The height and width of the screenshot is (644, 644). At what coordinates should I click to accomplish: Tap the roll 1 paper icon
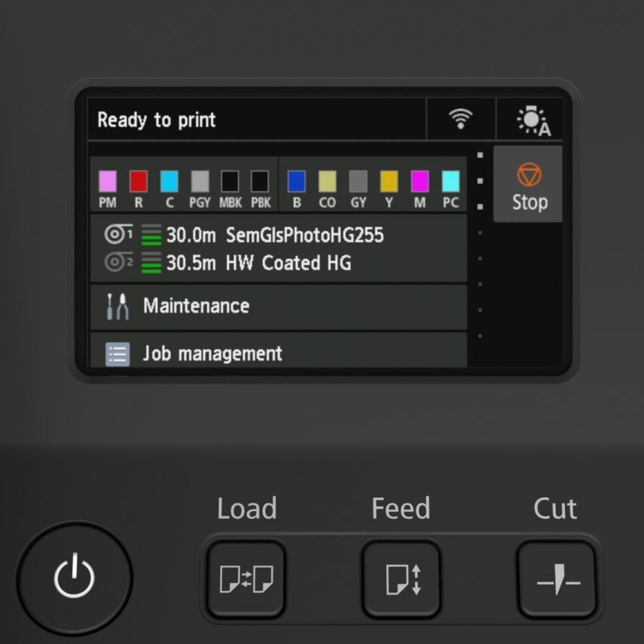coord(118,235)
